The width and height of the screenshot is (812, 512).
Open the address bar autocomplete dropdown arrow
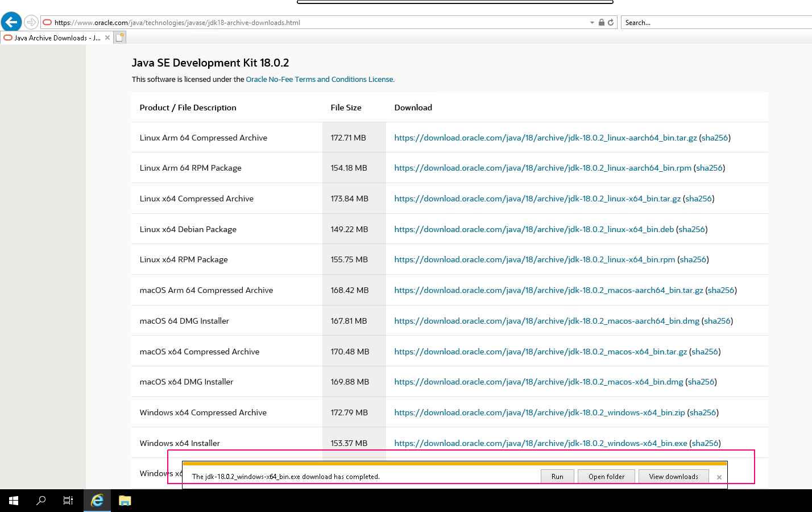pyautogui.click(x=592, y=23)
